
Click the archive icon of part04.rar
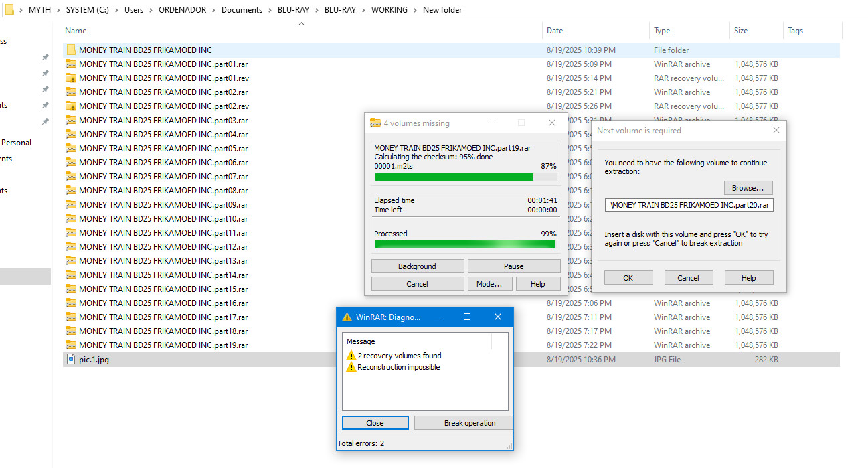click(71, 135)
